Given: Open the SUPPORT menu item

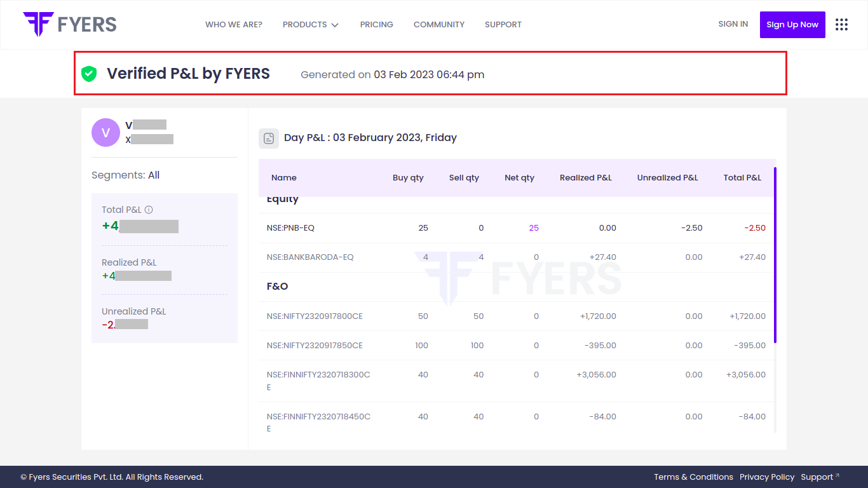Looking at the screenshot, I should coord(503,25).
